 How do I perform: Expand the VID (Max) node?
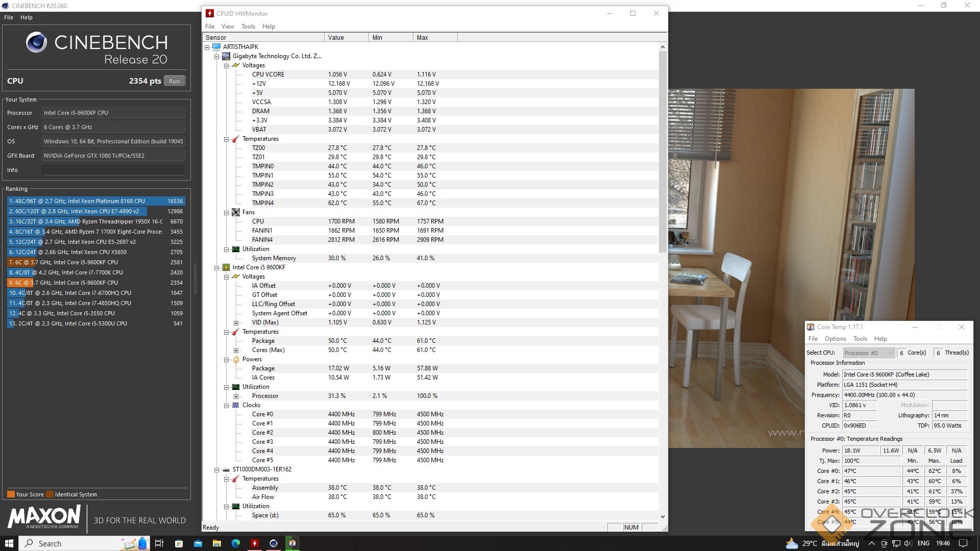tap(236, 323)
